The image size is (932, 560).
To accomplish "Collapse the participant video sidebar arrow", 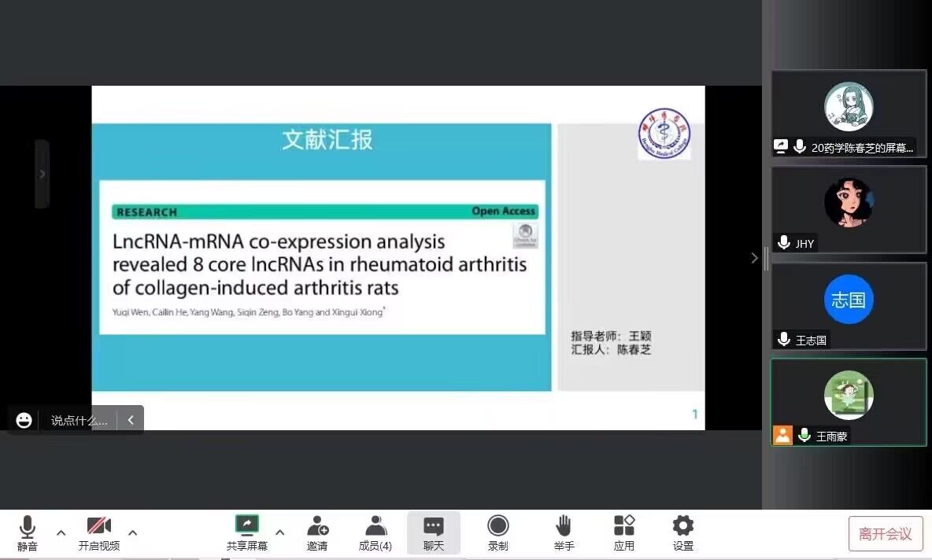I will tap(753, 258).
